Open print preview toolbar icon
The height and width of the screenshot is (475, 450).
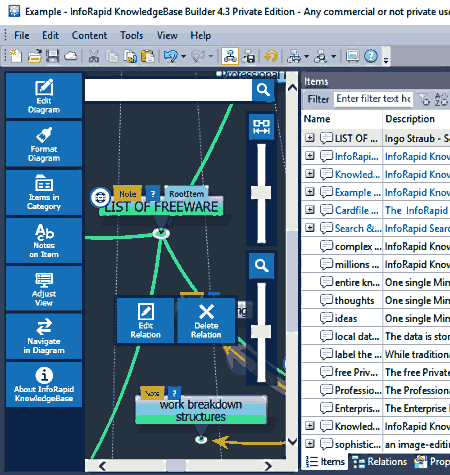point(321,56)
